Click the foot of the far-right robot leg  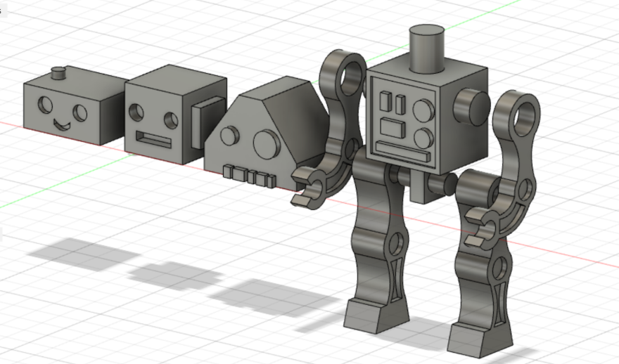coord(480,339)
